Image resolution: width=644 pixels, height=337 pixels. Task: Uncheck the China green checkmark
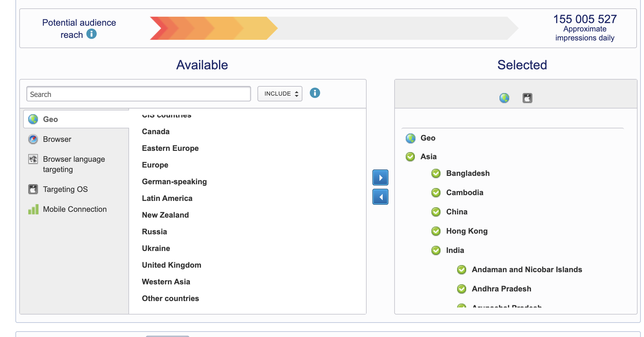point(436,212)
